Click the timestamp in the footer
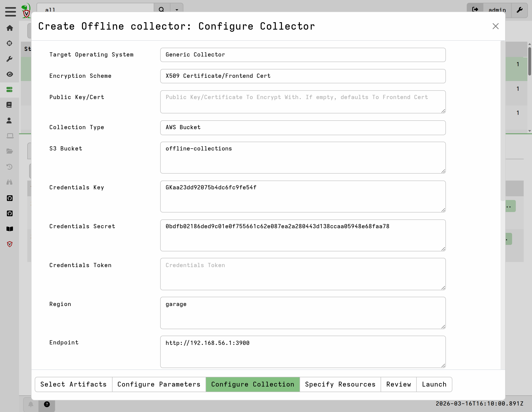The image size is (532, 412). 479,403
